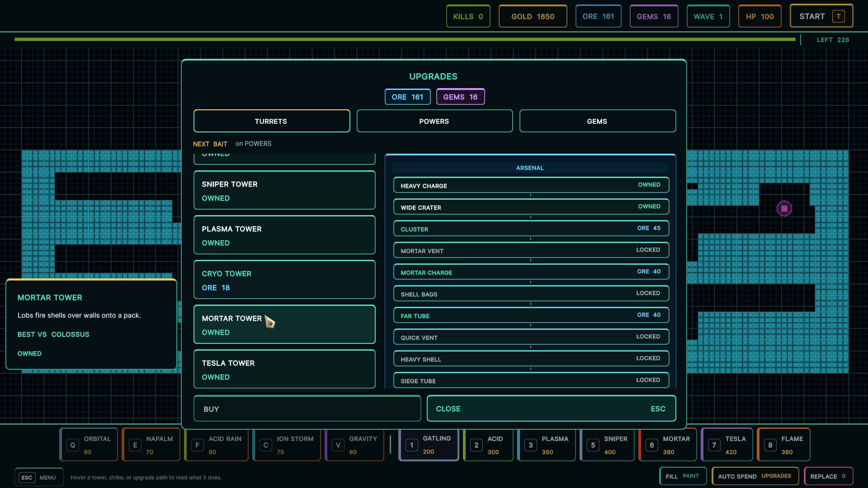Close the Upgrades panel
Screen dimensions: 868x488
click(551, 408)
